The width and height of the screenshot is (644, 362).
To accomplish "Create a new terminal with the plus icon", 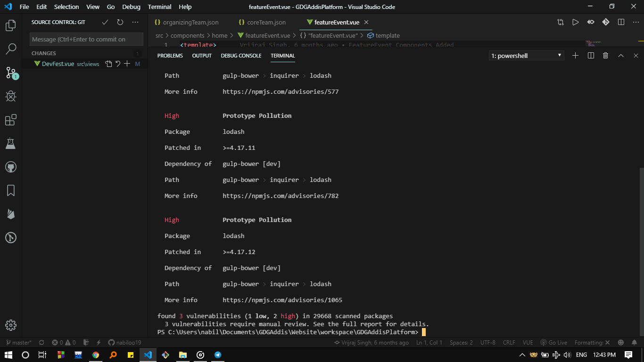I will [575, 55].
